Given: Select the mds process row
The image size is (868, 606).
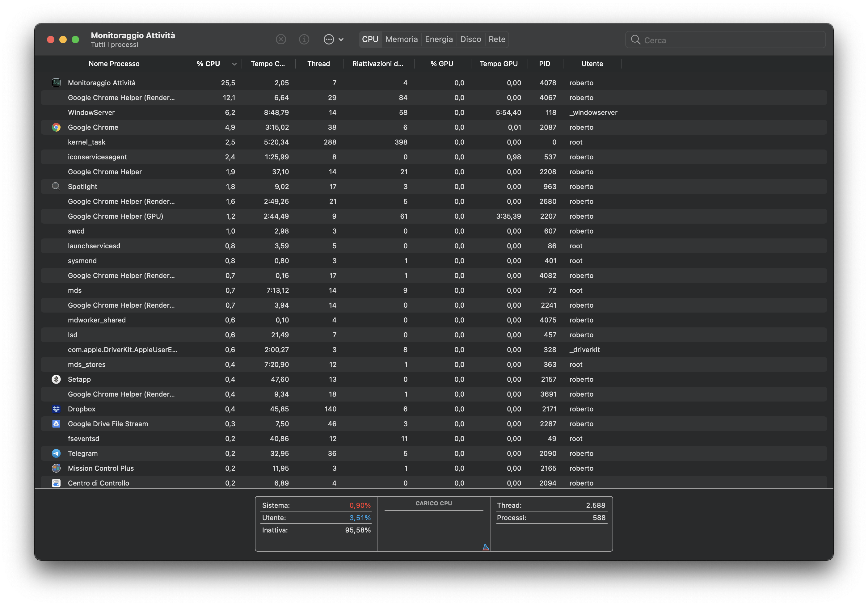Looking at the screenshot, I should pos(434,290).
